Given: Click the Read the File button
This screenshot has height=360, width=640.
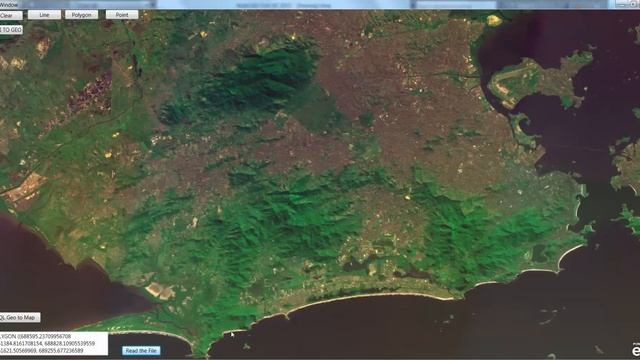Looking at the screenshot, I should coord(141,351).
